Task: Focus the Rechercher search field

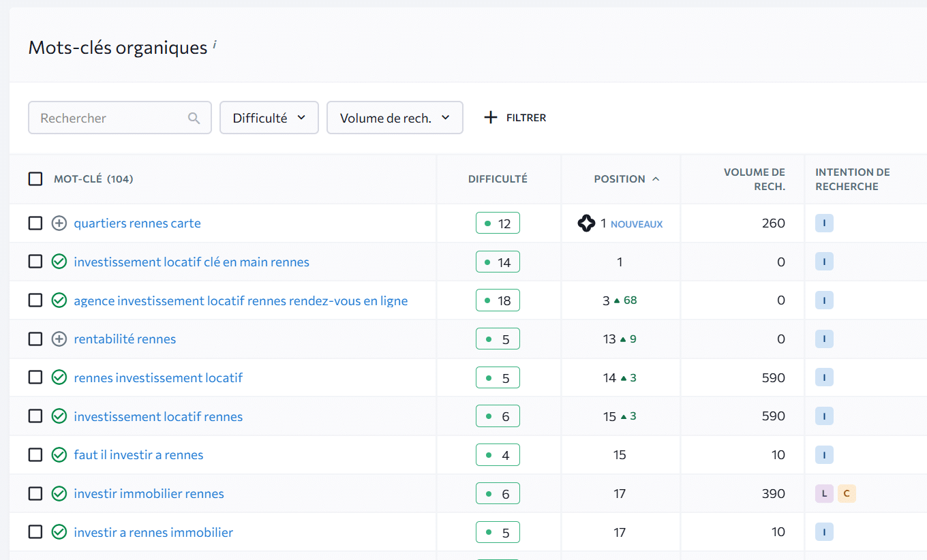Action: (109, 118)
